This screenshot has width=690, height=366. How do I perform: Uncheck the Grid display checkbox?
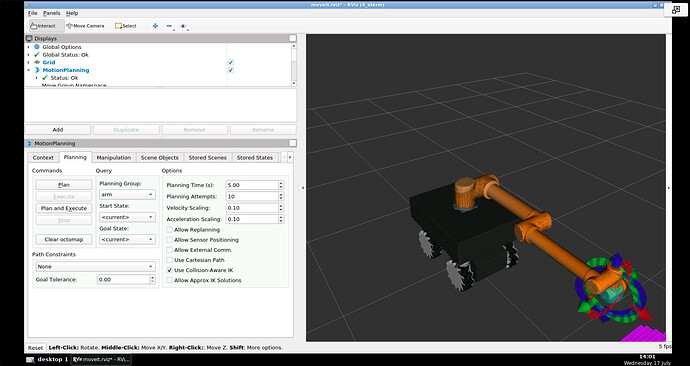tap(231, 62)
